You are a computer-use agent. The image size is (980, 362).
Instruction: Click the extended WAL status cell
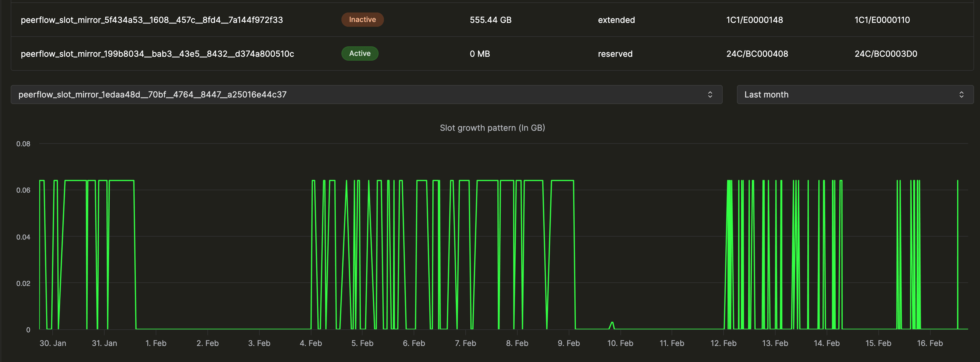click(616, 20)
